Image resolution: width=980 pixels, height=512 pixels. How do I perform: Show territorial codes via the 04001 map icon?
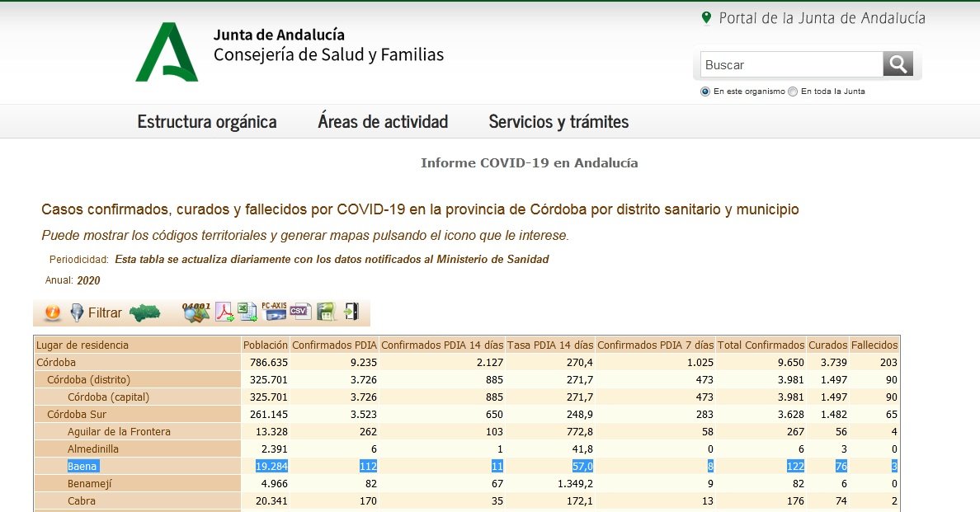[x=196, y=312]
